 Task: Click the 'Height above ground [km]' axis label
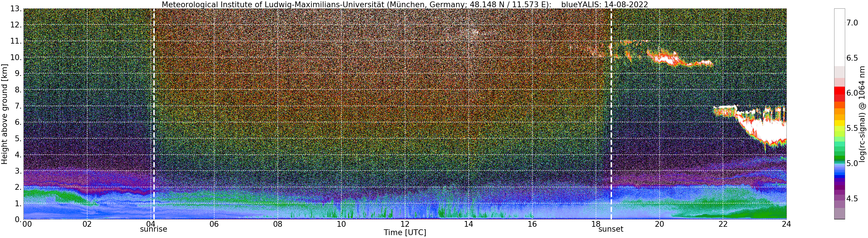point(4,114)
